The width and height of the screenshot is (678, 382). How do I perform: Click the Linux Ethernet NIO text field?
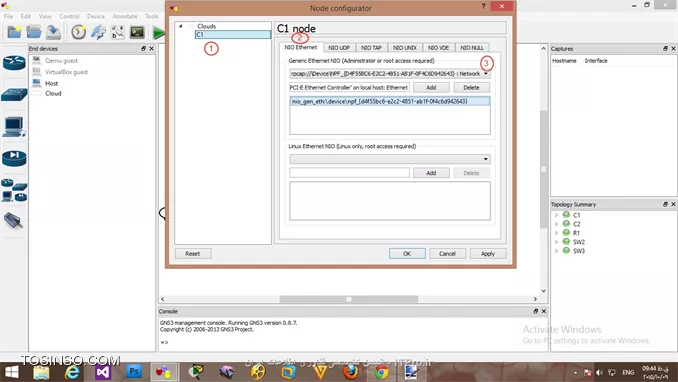(x=349, y=173)
